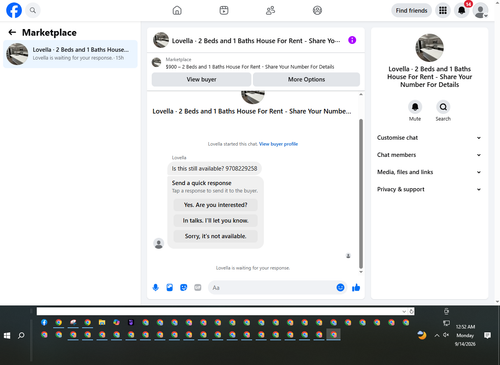Viewport: 500px width, 365px height.
Task: Open the Facebook icon in taskbar
Action: pos(44,322)
